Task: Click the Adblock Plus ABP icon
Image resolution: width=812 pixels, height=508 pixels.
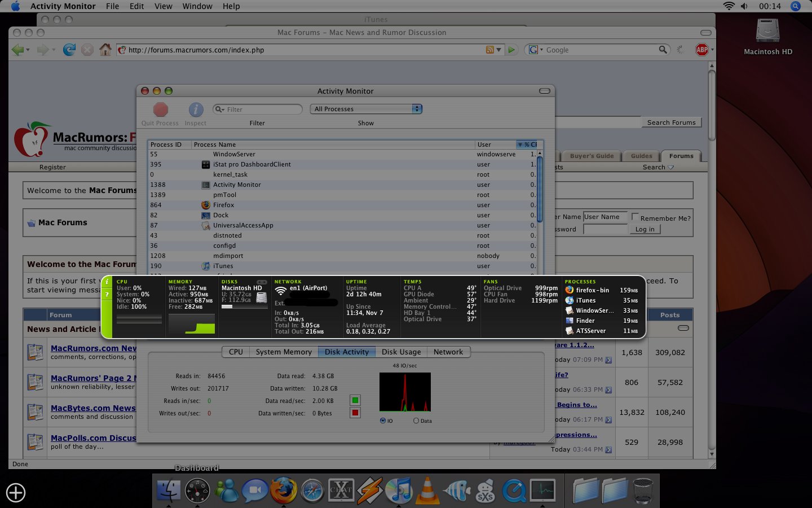Action: pos(702,50)
